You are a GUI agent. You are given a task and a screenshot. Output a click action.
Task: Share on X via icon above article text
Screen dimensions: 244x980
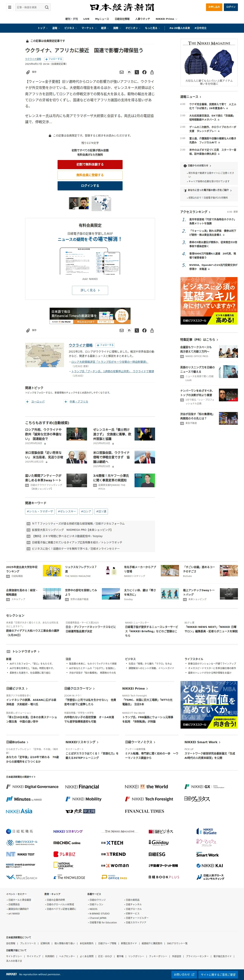[x=137, y=72]
